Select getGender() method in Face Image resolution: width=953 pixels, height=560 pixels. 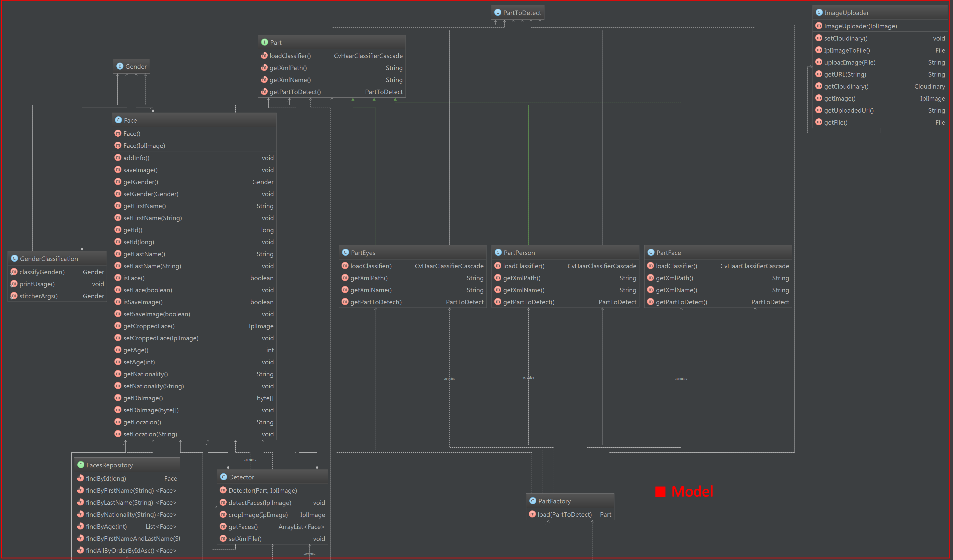click(141, 182)
